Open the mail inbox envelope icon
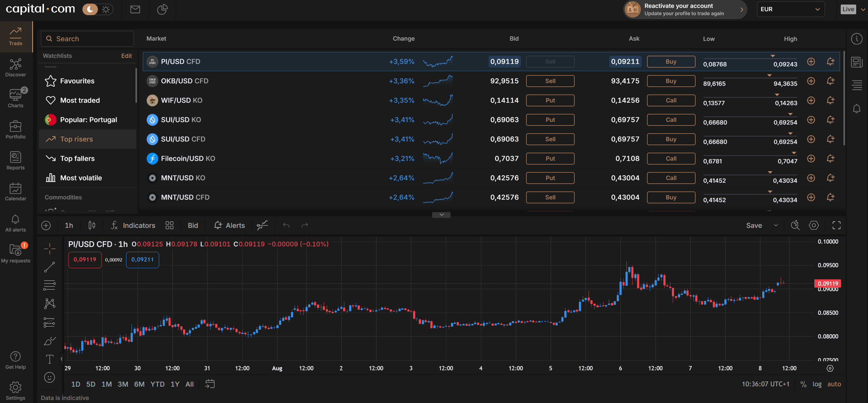 coord(135,9)
